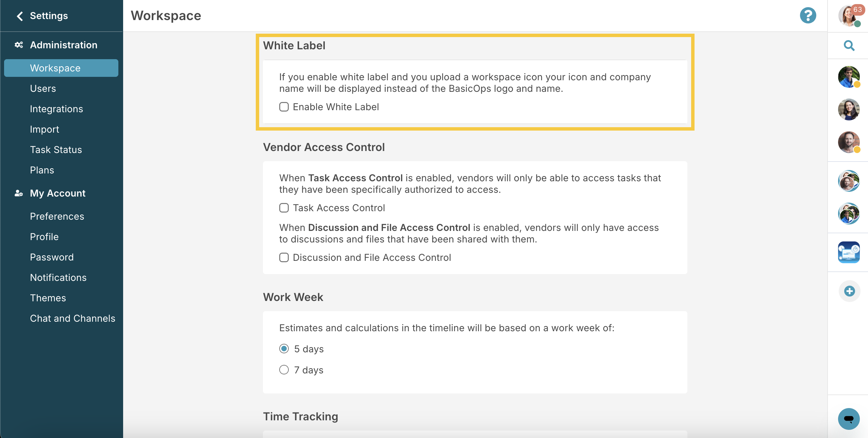Open the help question mark icon
This screenshot has height=438, width=868.
point(808,16)
